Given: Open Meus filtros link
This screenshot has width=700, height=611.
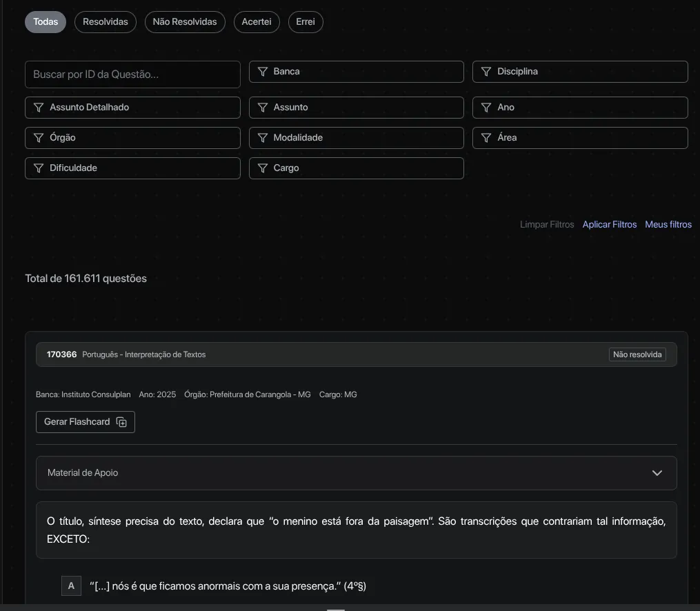Looking at the screenshot, I should (x=668, y=225).
